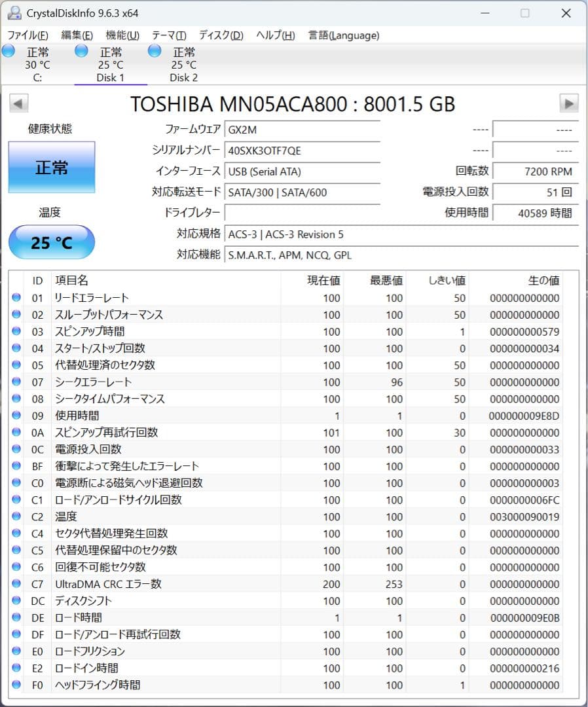588x707 pixels.
Task: Click the standard field ACS-3 | ACS-3 Revision 5
Action: click(401, 234)
